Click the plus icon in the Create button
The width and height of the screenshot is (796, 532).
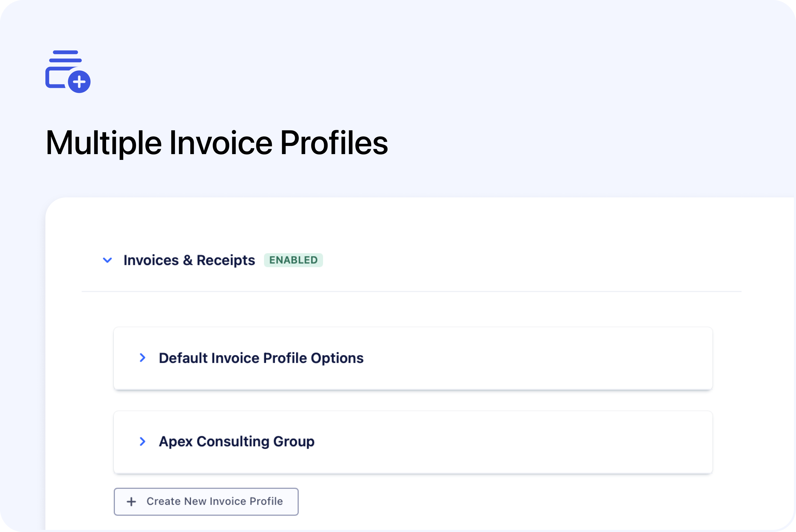(x=131, y=501)
